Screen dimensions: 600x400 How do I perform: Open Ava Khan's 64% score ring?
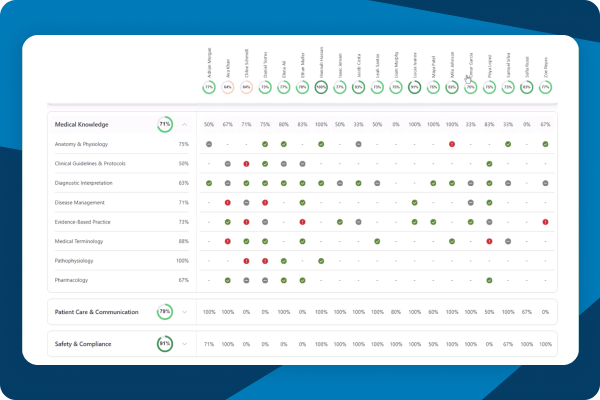228,87
